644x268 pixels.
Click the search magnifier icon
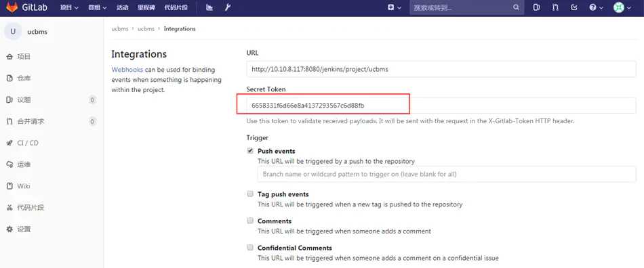click(516, 7)
